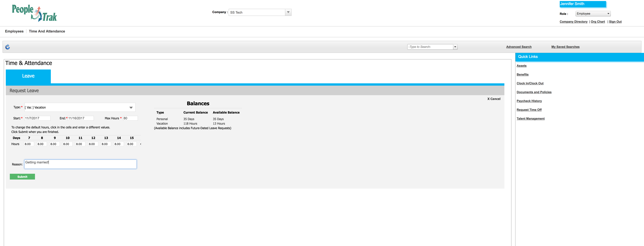644x246 pixels.
Task: Click the Start date field
Action: pos(37,118)
